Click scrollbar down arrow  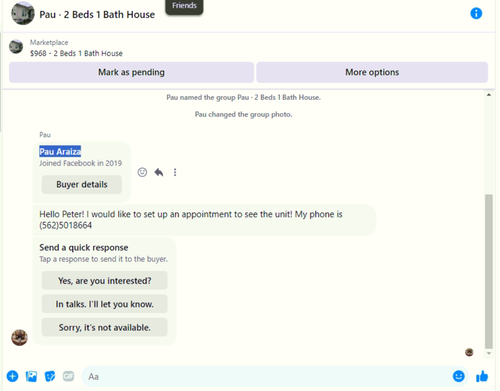(x=489, y=353)
